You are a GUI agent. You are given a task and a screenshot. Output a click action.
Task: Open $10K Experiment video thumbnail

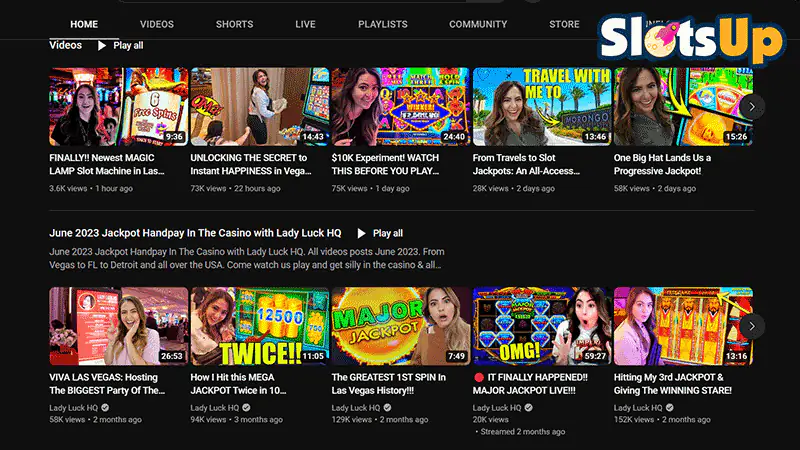(401, 107)
